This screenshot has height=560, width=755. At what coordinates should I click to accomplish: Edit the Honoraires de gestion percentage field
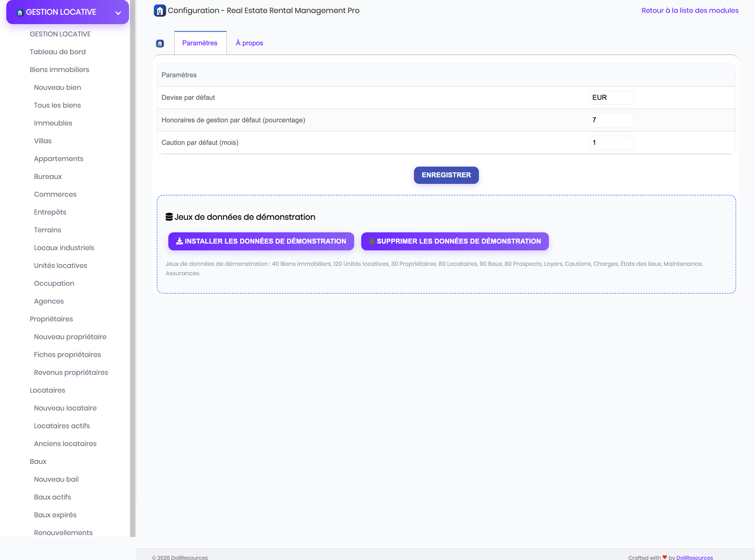(611, 120)
